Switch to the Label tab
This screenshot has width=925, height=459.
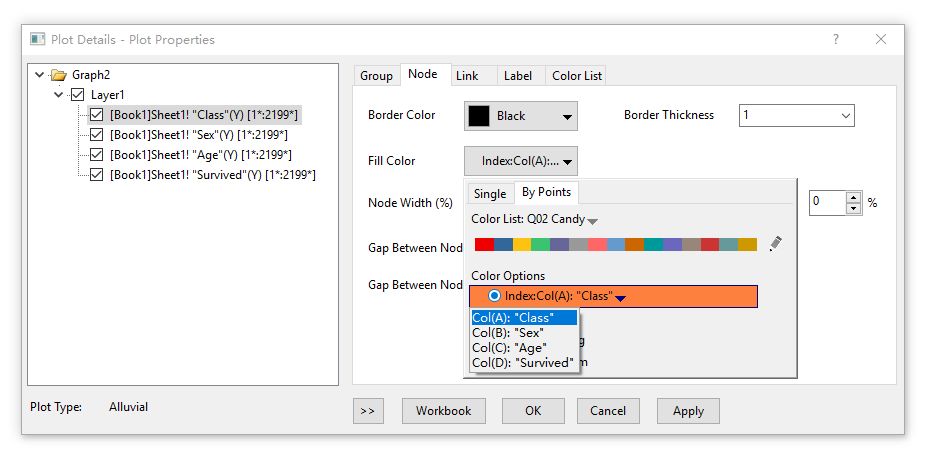coord(518,76)
